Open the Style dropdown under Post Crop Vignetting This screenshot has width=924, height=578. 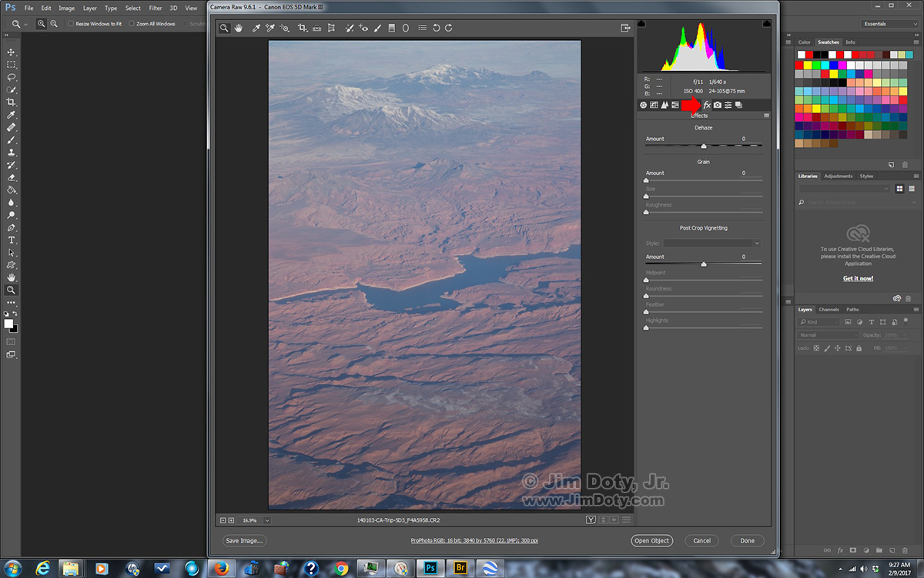click(712, 244)
